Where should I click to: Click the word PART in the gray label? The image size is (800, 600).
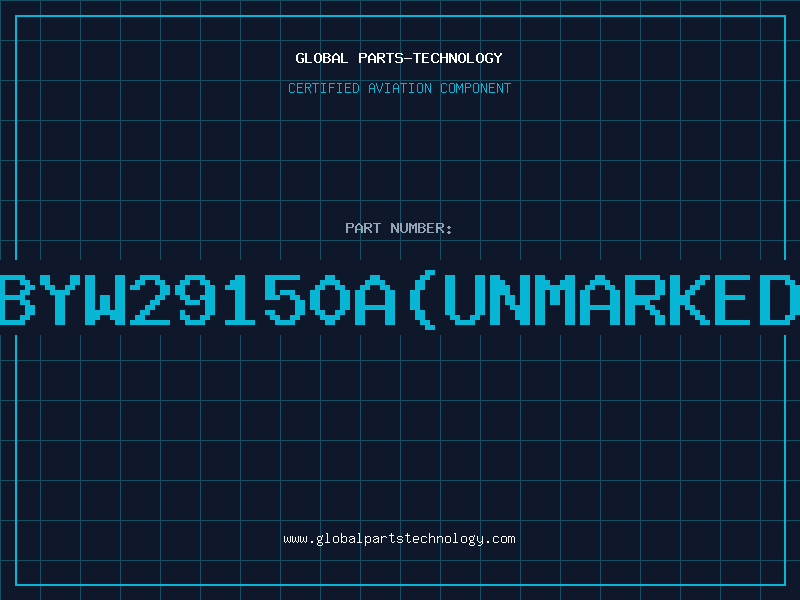pos(363,228)
